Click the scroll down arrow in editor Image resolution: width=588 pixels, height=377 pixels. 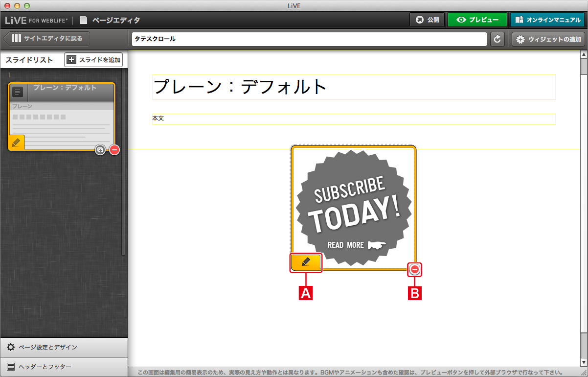584,362
